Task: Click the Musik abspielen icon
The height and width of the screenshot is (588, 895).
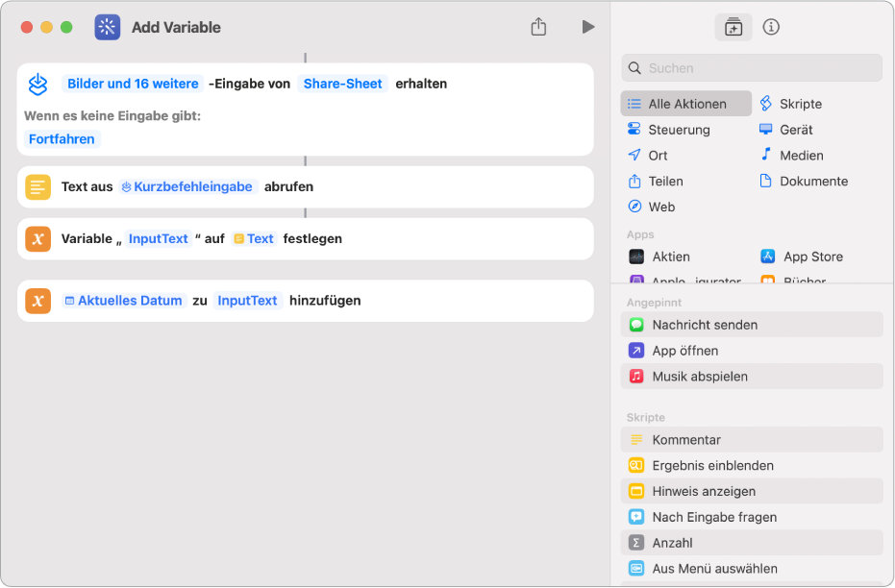Action: click(x=635, y=377)
